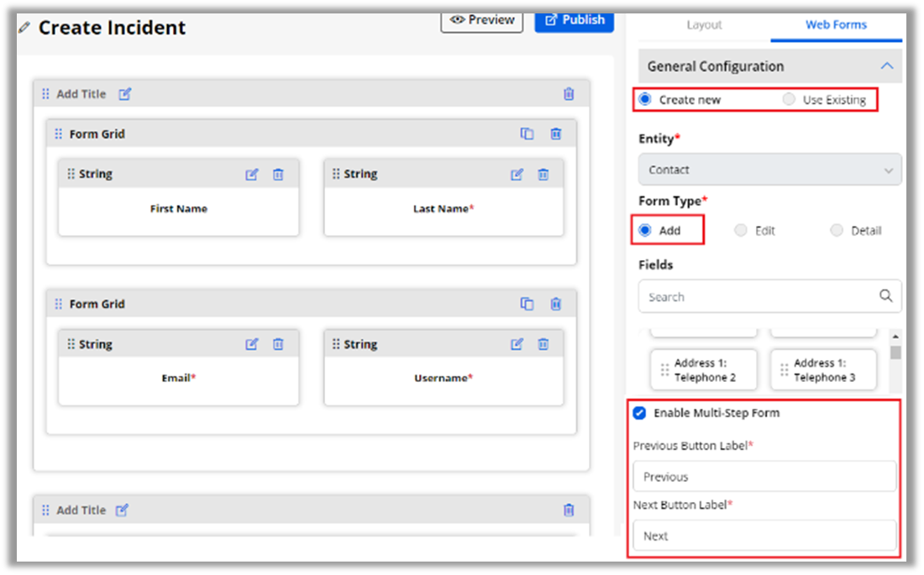Delete the Last Name string field
The height and width of the screenshot is (575, 924).
(x=543, y=175)
